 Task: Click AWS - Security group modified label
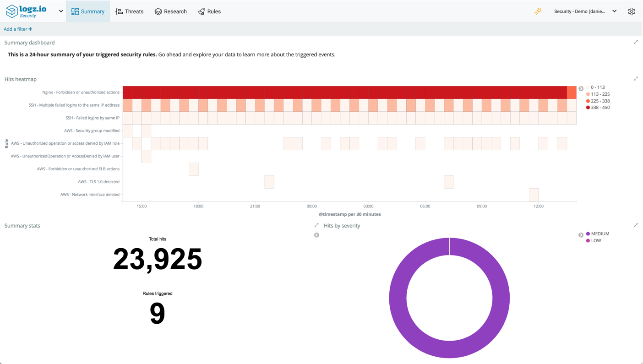pos(92,130)
